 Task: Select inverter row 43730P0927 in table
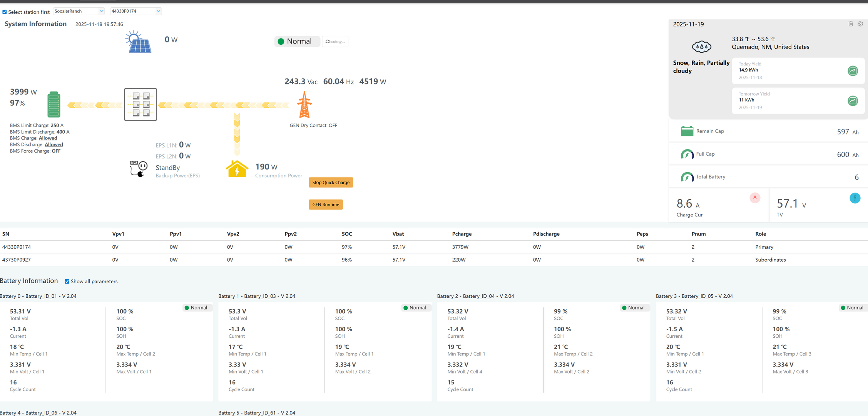pos(17,260)
